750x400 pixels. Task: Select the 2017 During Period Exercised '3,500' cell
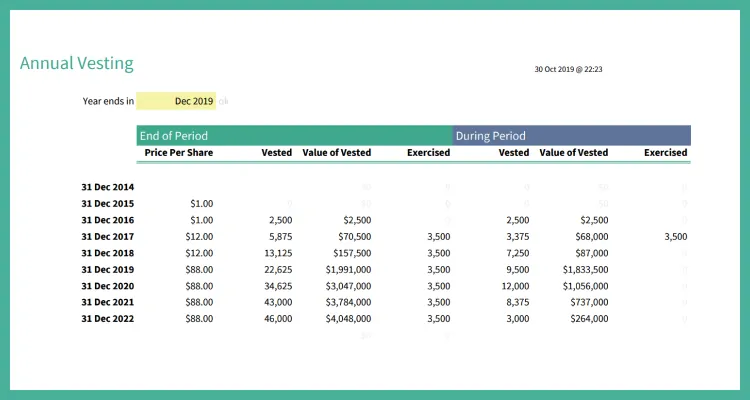(676, 236)
